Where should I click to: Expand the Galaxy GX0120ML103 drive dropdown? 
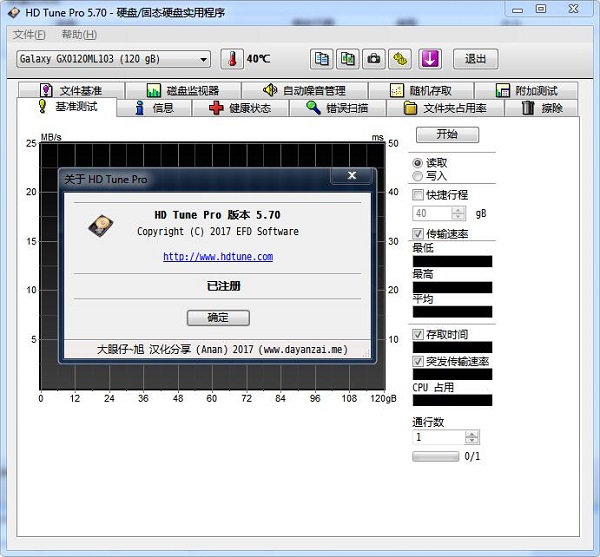(x=204, y=59)
